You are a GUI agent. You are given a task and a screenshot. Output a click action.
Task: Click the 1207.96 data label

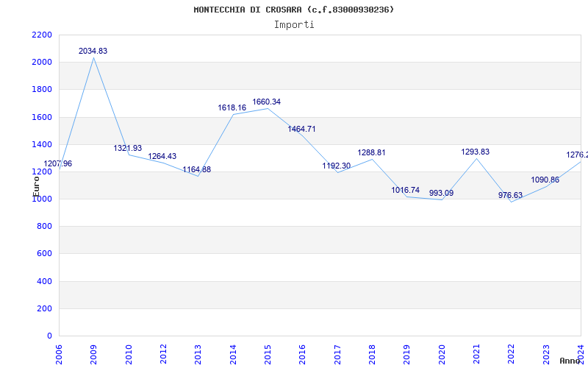(58, 163)
